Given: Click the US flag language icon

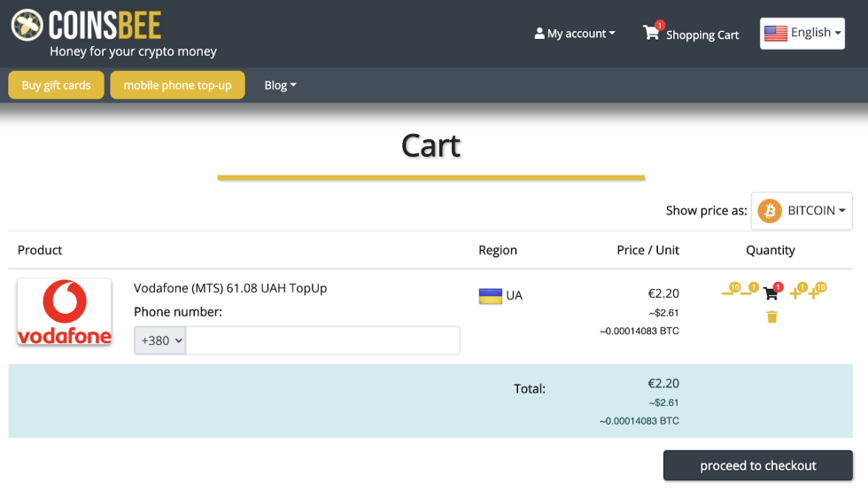Looking at the screenshot, I should tap(776, 34).
